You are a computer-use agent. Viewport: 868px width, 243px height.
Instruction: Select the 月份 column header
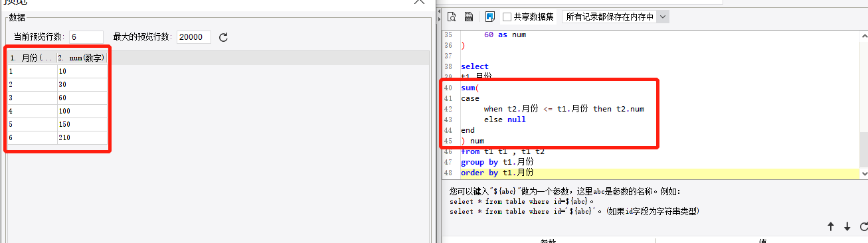32,58
